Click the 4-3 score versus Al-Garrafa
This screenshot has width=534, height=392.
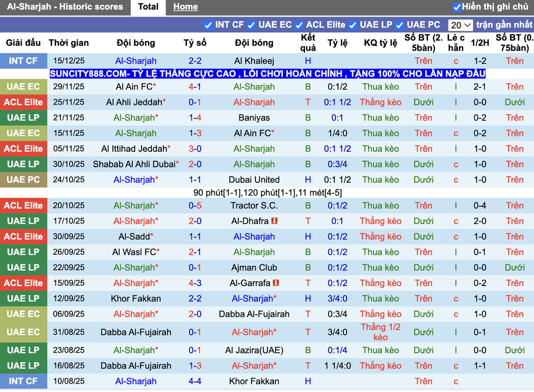(195, 283)
